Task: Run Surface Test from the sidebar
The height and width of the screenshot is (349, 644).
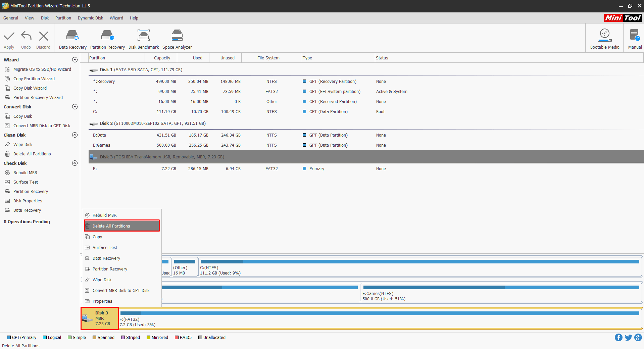Action: tap(26, 182)
